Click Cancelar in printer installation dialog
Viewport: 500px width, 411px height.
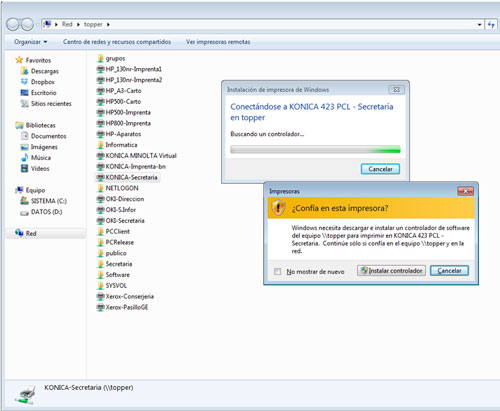(x=380, y=169)
